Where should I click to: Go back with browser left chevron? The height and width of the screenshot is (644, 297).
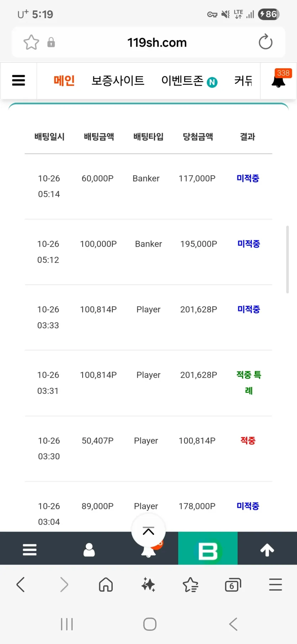tap(21, 585)
